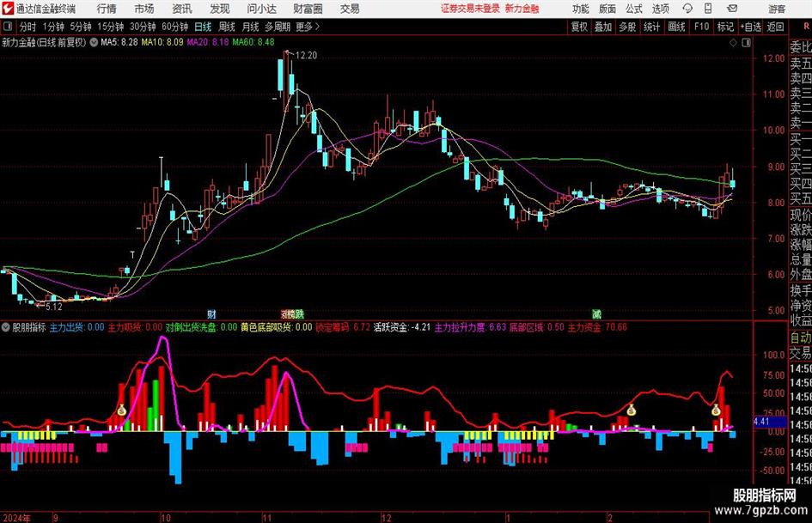Click the 新力金融 link in title bar
This screenshot has height=523, width=812.
point(522,9)
